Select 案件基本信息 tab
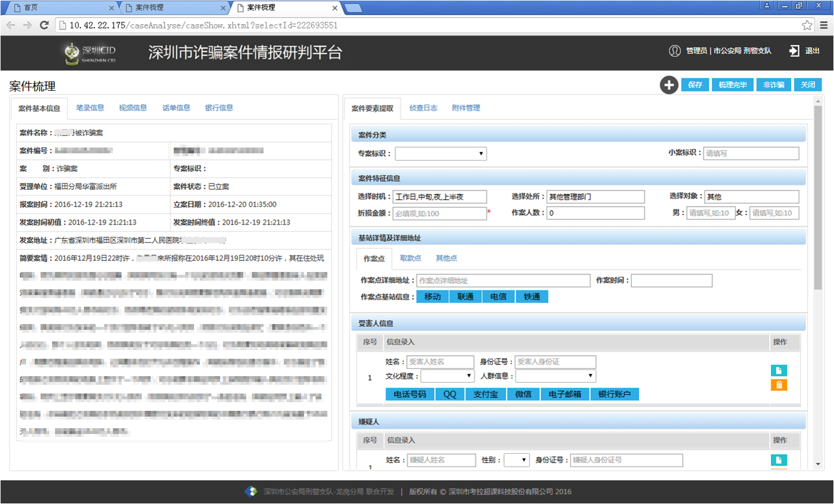Image resolution: width=834 pixels, height=504 pixels. coord(39,108)
